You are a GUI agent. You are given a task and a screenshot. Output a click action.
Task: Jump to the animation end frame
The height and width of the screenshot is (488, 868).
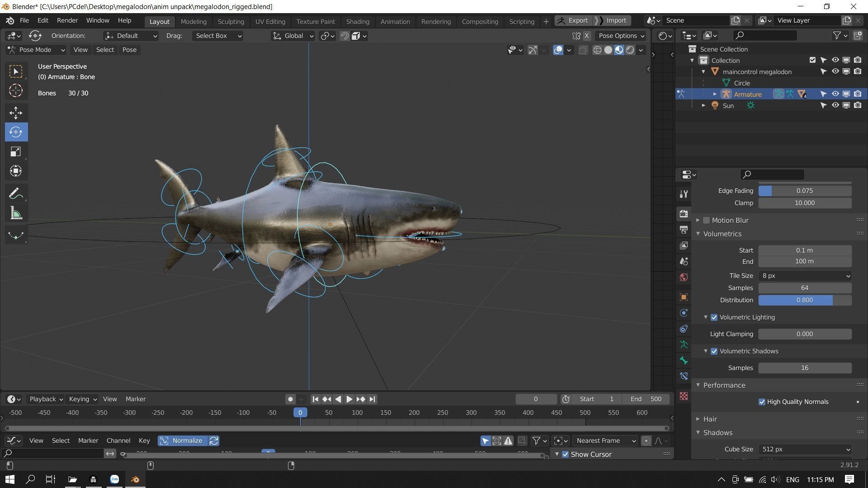point(372,399)
